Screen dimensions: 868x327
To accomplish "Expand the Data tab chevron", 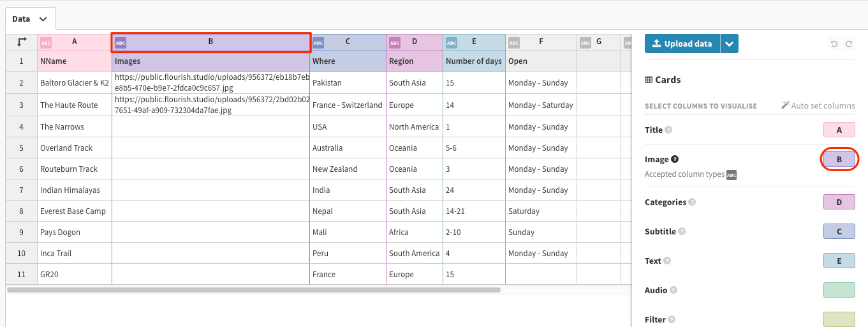I will (x=43, y=20).
